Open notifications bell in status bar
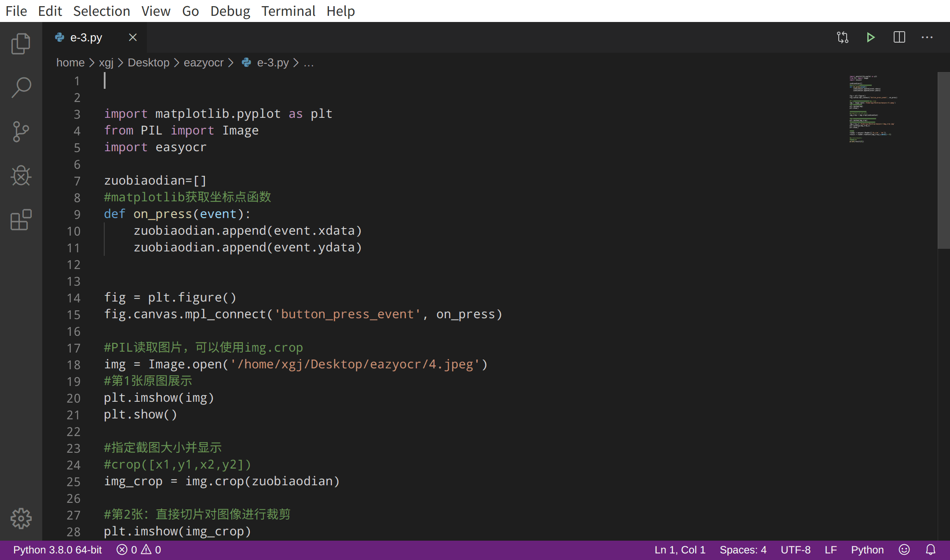Viewport: 950px width, 560px height. 931,550
